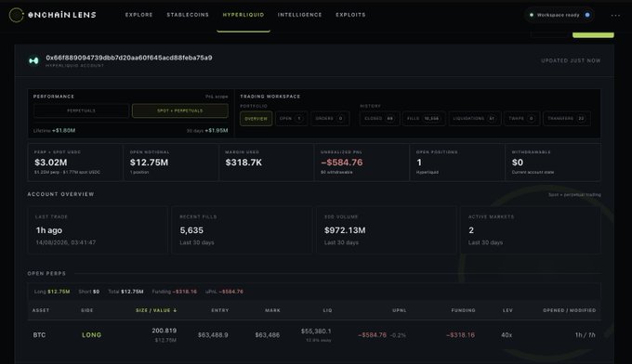Click the wallet address 0x66f889094739...
Image resolution: width=632 pixels, height=364 pixels.
click(129, 58)
